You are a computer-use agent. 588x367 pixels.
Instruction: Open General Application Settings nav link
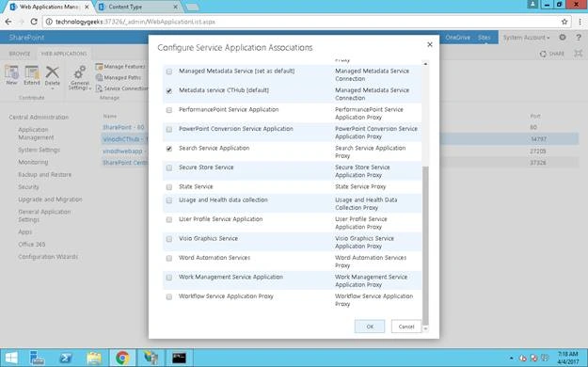44,215
